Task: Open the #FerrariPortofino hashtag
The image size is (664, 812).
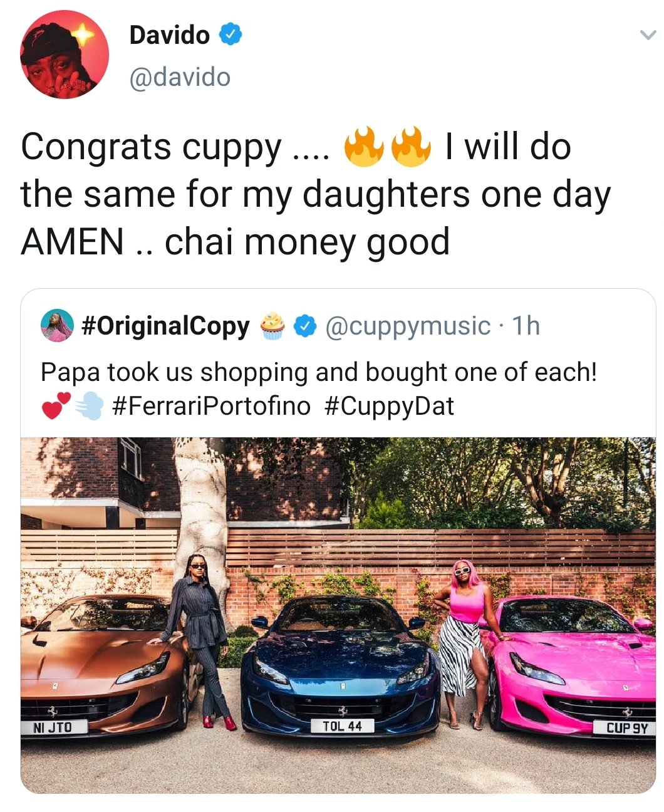Action: (211, 406)
